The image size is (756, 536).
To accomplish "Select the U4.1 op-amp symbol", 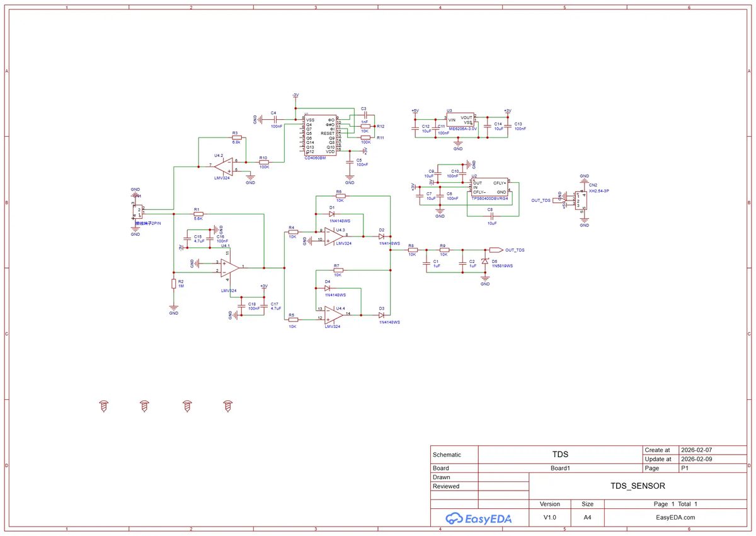I will (x=230, y=267).
